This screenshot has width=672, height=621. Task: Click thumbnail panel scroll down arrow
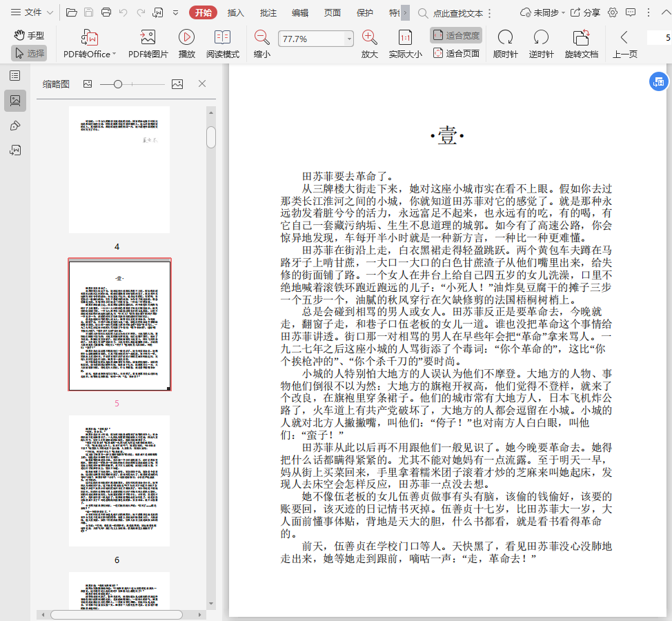click(211, 604)
